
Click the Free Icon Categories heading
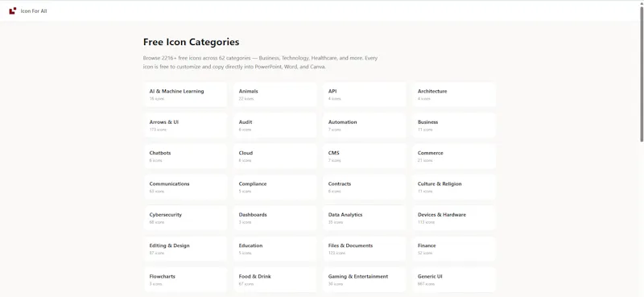[191, 42]
